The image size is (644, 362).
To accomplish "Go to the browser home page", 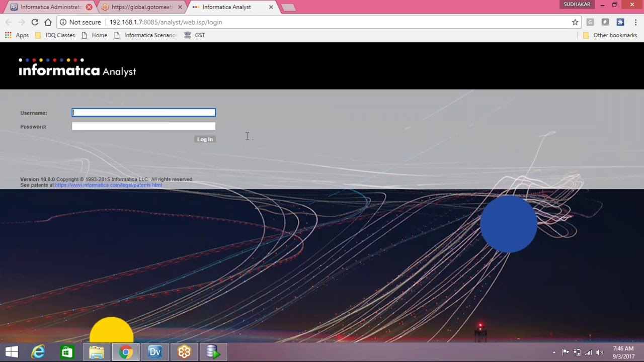I will pos(48,22).
